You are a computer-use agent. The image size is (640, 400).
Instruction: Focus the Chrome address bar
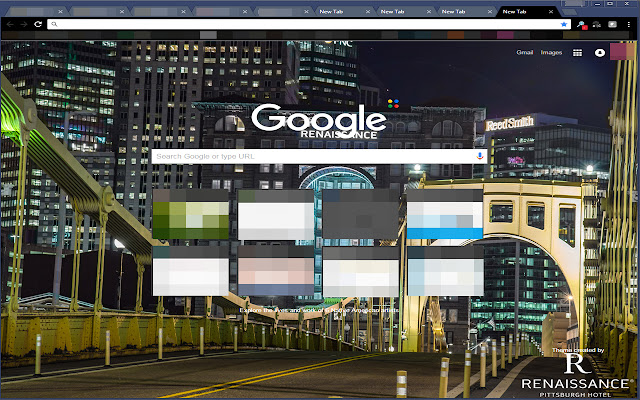[x=309, y=24]
